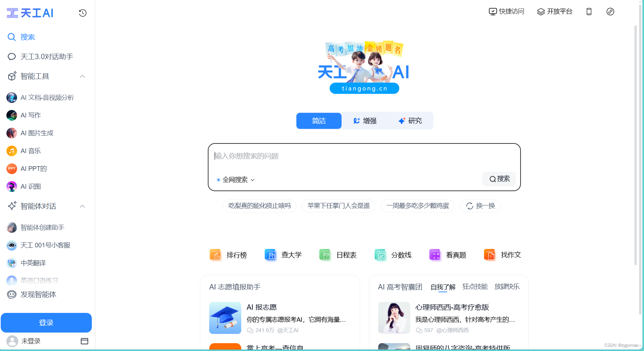Open 开放平台 in the top bar
Viewport: 644px width, 351px height.
(x=555, y=12)
